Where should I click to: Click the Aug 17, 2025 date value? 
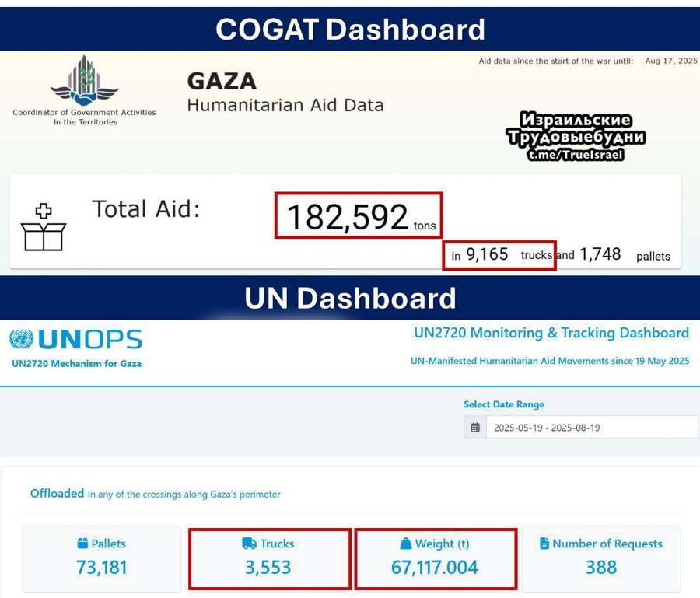[x=671, y=61]
